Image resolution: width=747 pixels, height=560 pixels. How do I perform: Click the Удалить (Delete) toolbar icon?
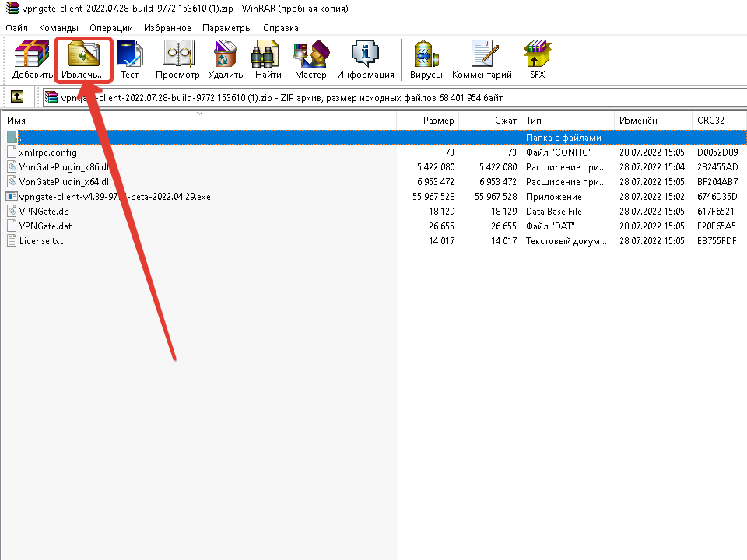[226, 54]
